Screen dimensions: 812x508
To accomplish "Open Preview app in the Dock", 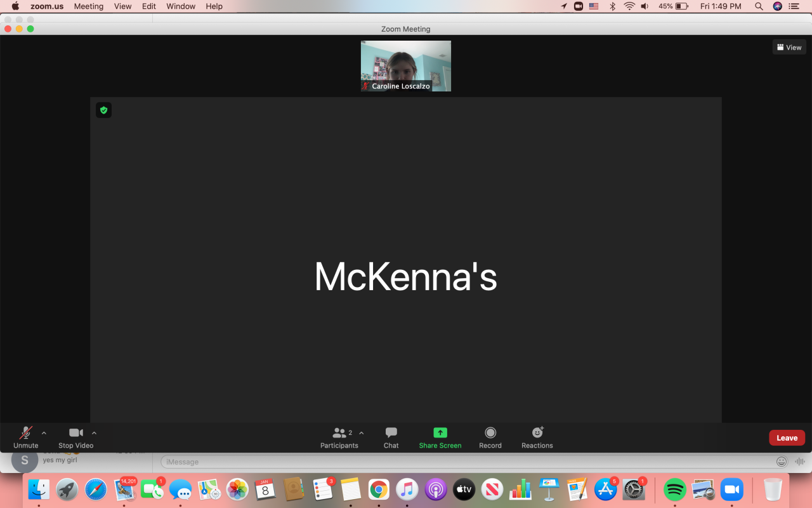I will [703, 489].
